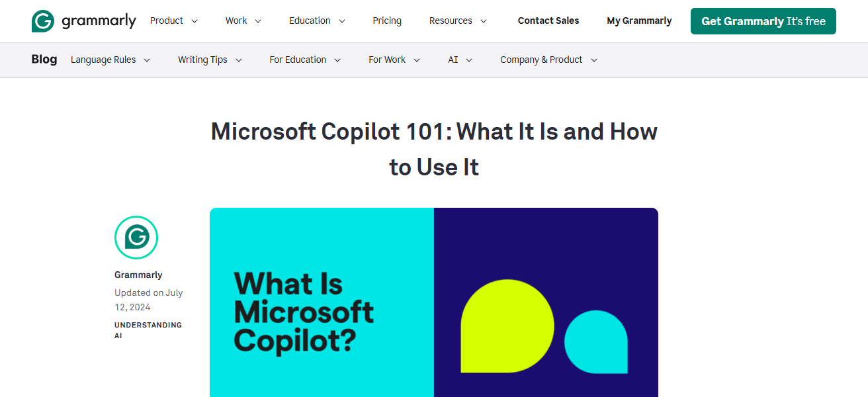Expand the Education dropdown menu
The width and height of the screenshot is (868, 397).
pyautogui.click(x=318, y=21)
